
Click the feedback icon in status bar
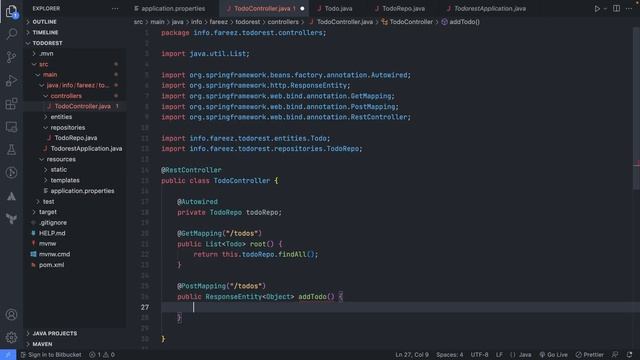(x=615, y=355)
